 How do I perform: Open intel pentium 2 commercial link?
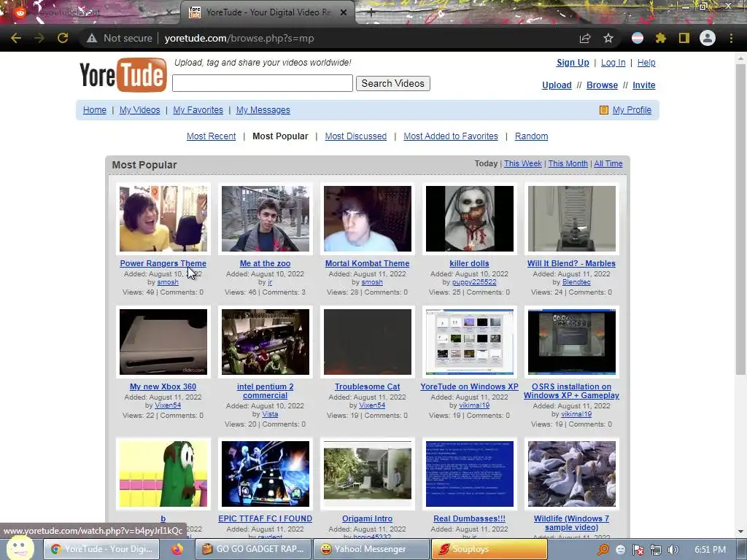(x=266, y=391)
